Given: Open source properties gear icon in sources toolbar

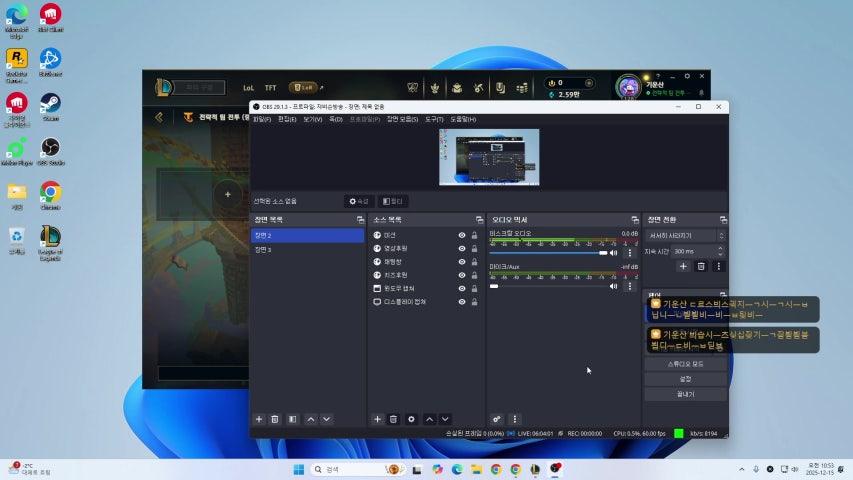Looking at the screenshot, I should click(411, 419).
